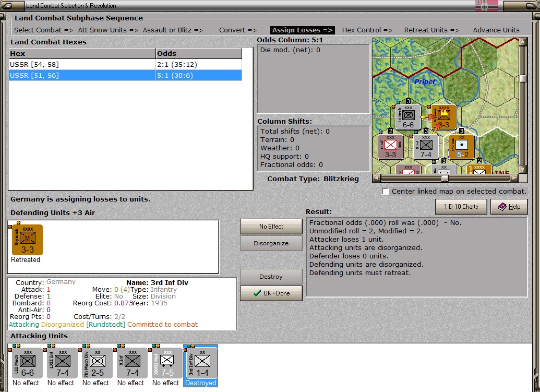Click the Defending units must retreat line

coord(360,273)
